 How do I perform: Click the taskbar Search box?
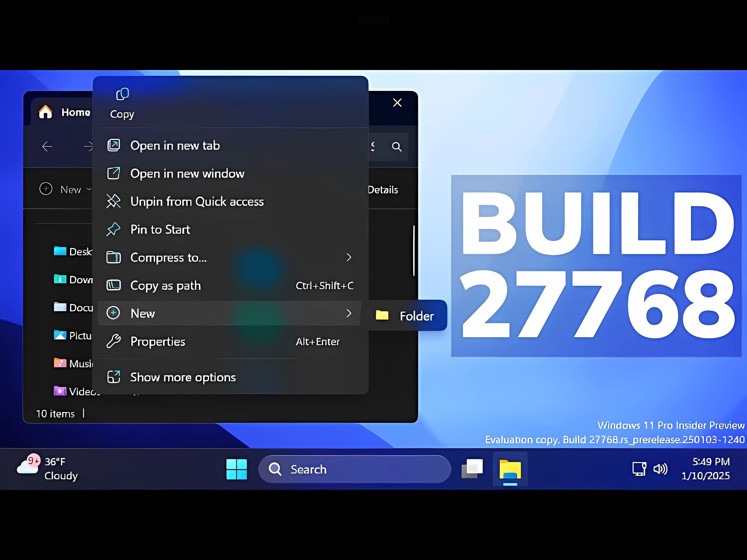355,469
